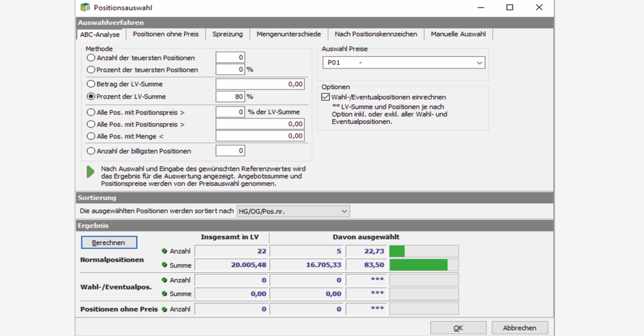644x336 pixels.
Task: Click the 'Prozent der teuersten Positionen' value field
Action: click(231, 70)
